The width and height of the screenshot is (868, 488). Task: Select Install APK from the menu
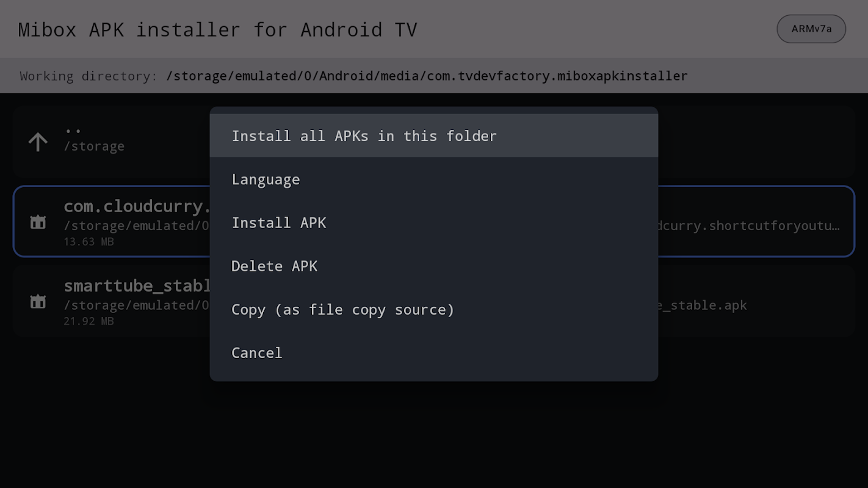[x=433, y=223]
